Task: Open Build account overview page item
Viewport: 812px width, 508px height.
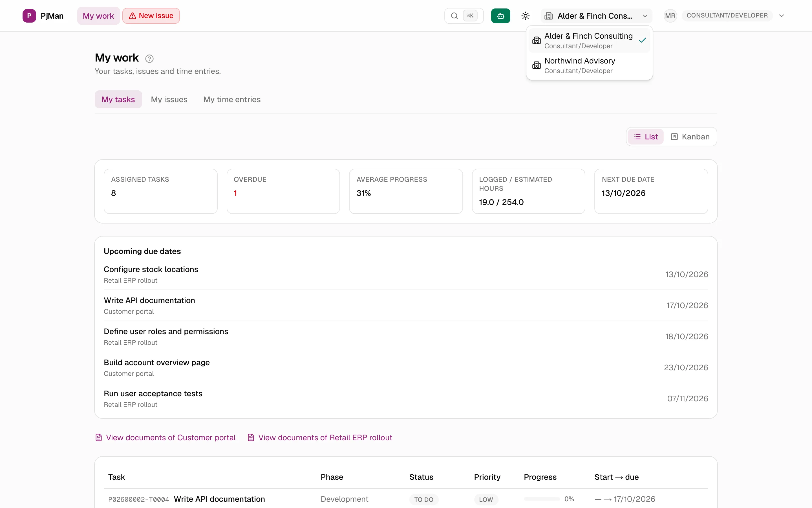Action: pos(406,367)
